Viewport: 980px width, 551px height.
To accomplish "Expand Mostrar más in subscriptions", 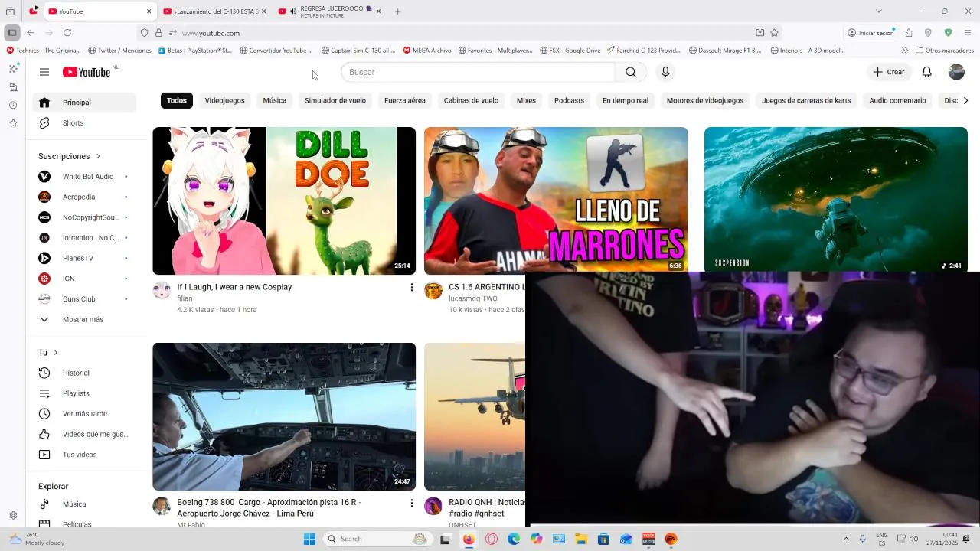I will 81,319.
